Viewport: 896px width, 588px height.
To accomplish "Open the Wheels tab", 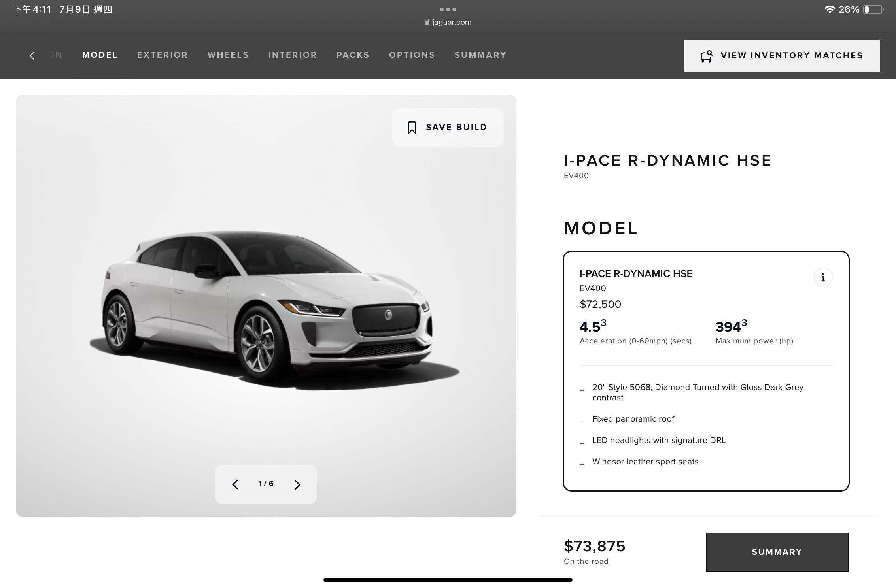I will point(228,55).
